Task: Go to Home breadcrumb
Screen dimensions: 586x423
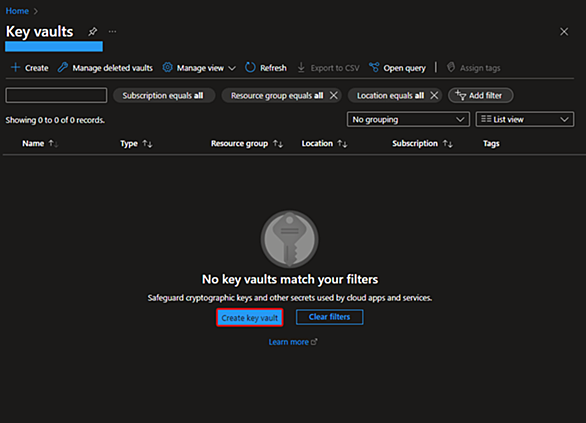Action: 17,11
